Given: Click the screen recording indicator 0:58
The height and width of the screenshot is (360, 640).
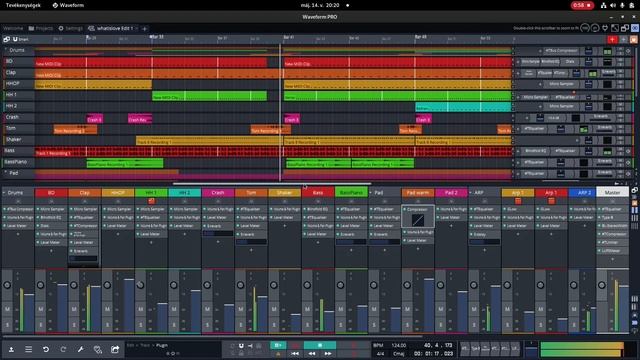Looking at the screenshot, I should 582,5.
